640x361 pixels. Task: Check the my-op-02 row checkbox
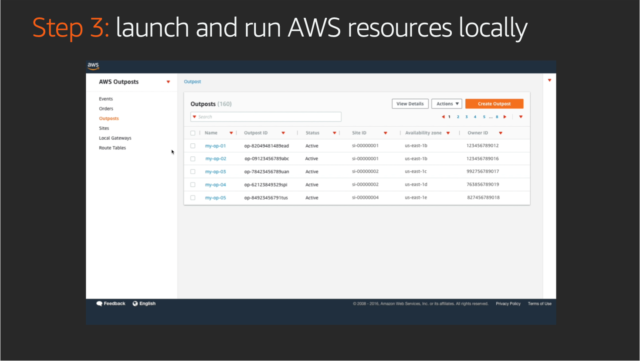tap(193, 159)
